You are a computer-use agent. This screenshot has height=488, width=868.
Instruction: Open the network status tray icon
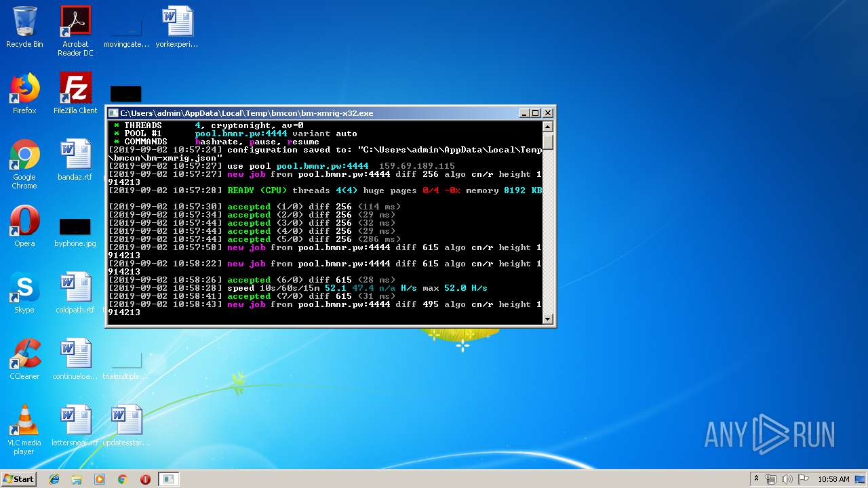click(771, 479)
